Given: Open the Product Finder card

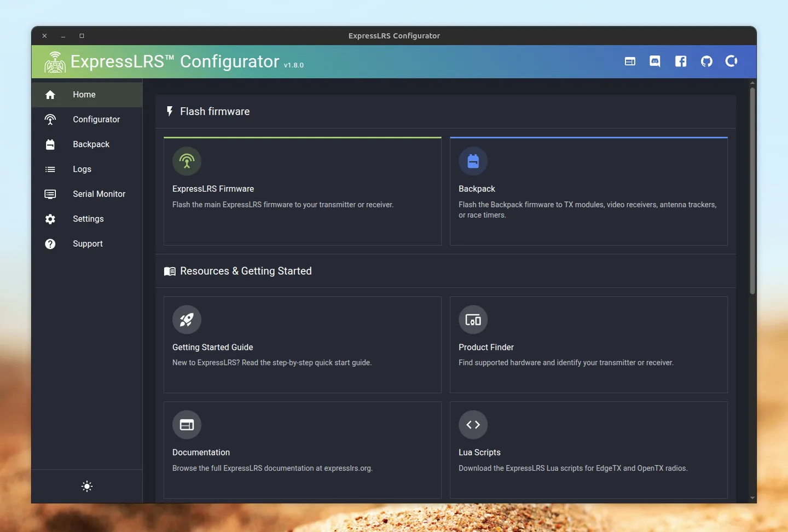Looking at the screenshot, I should 589,345.
